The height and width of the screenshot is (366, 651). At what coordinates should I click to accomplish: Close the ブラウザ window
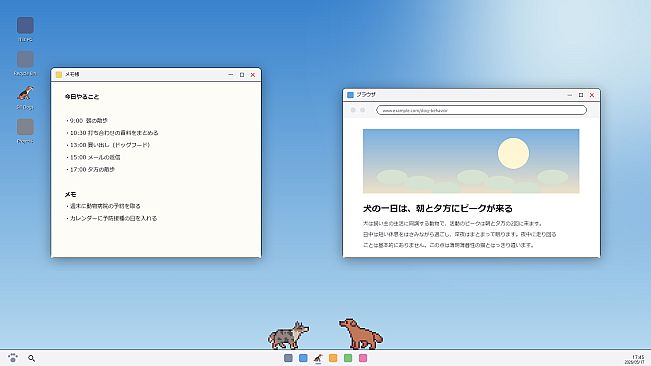click(592, 95)
